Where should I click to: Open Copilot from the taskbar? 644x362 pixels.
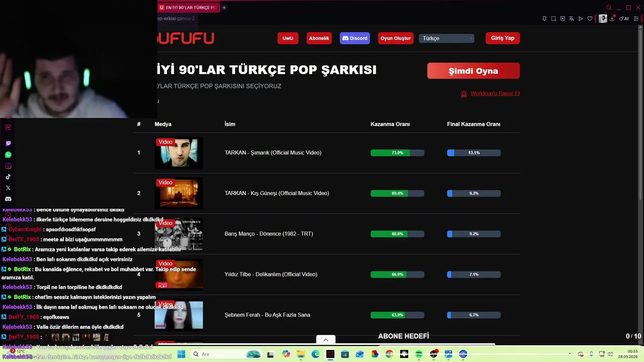(x=286, y=354)
